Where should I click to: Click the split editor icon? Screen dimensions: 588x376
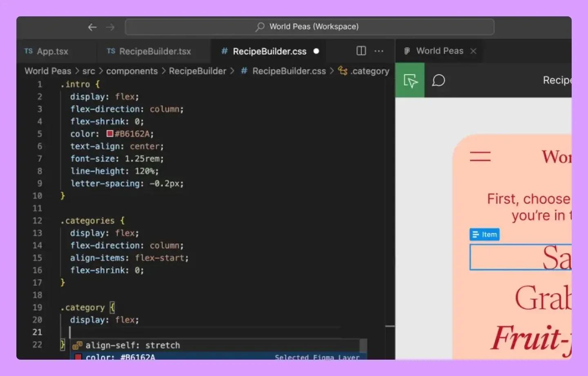[x=361, y=51]
